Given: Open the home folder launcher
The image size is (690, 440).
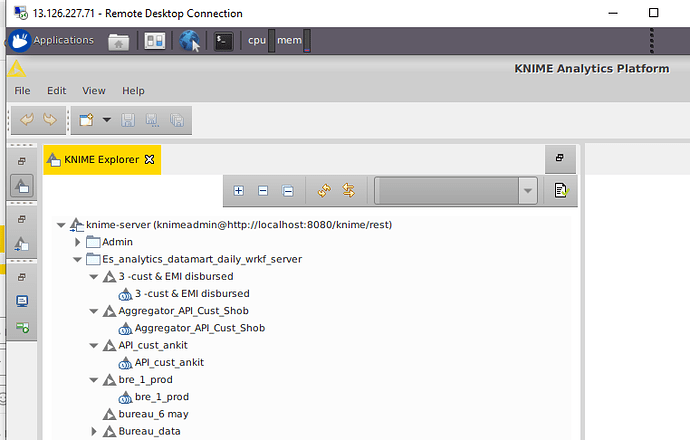Looking at the screenshot, I should (118, 41).
